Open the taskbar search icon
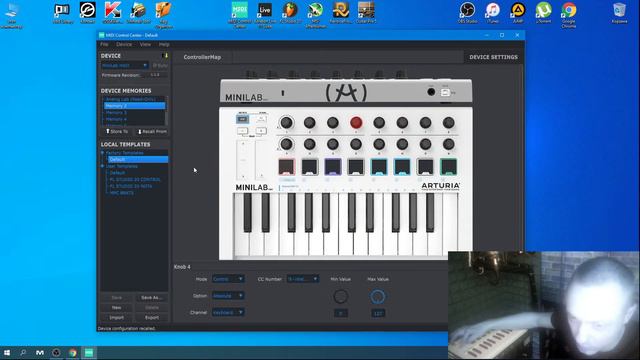 point(23,353)
